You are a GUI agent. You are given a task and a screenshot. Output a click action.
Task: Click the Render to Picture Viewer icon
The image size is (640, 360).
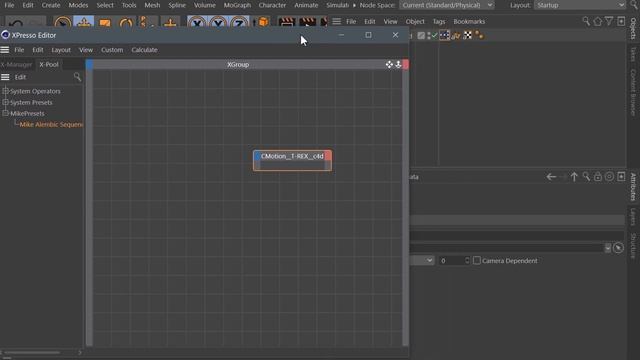pos(307,22)
